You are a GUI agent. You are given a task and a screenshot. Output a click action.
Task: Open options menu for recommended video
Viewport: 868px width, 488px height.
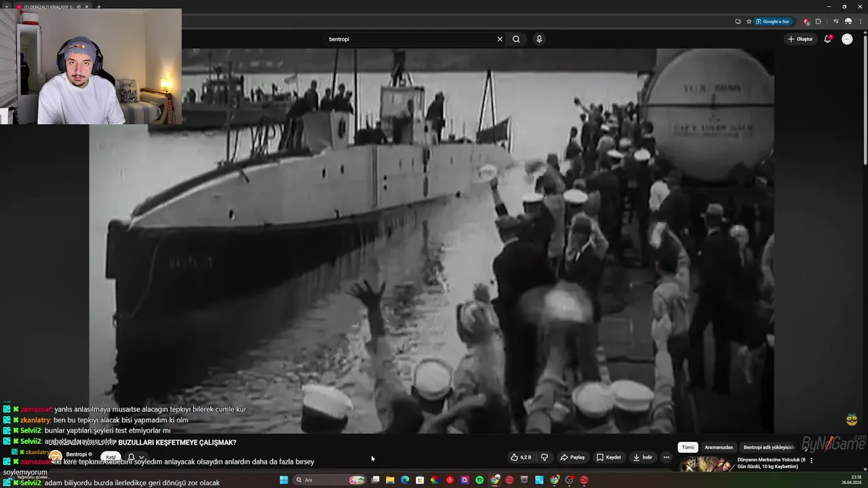tap(811, 460)
